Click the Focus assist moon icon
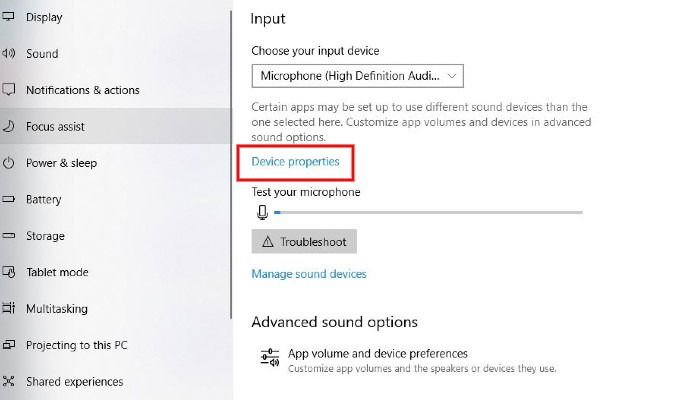Image resolution: width=700 pixels, height=400 pixels. (x=8, y=126)
